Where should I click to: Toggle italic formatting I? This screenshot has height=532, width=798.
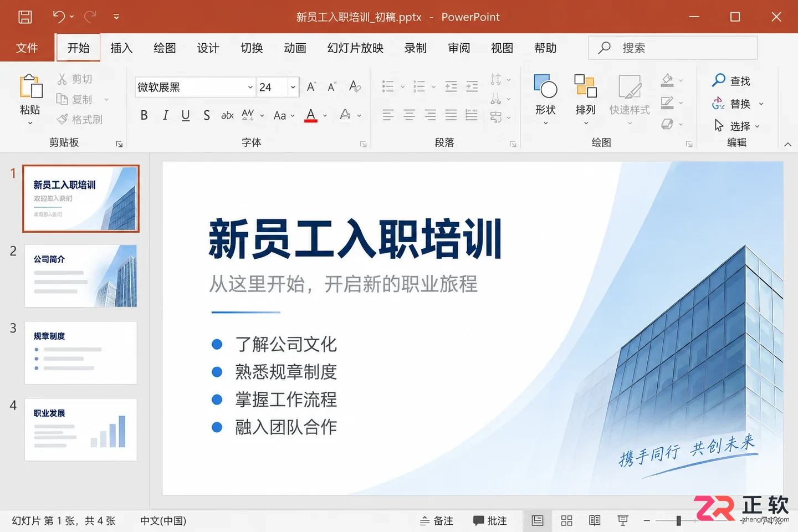165,115
